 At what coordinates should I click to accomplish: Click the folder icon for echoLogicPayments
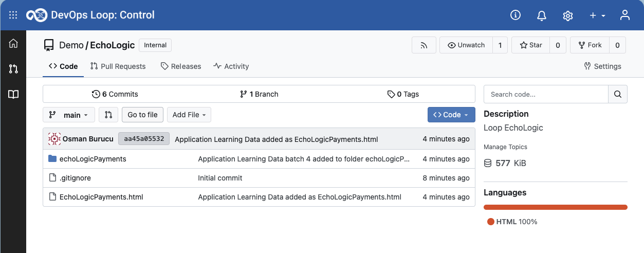pos(52,158)
